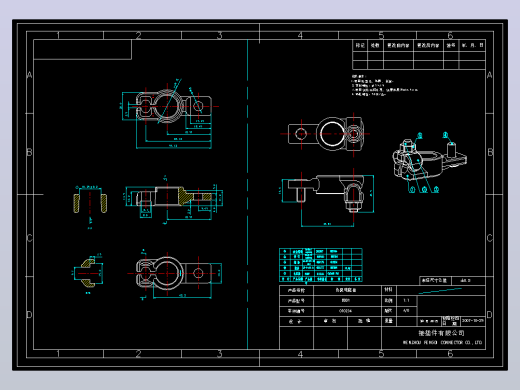Viewport: 520px width, 390px height.
Task: Click the '2007-10-29' date in title block
Action: pos(473,321)
